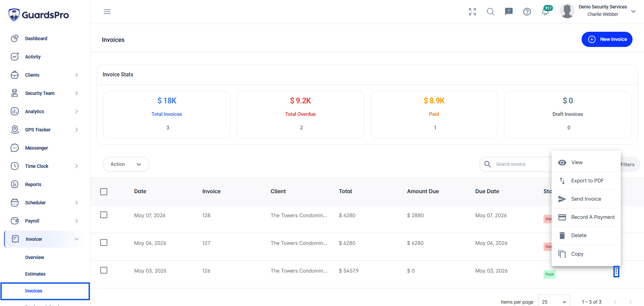Toggle the hamburger sidebar menu icon
Viewport: 644px width, 306px height.
107,12
